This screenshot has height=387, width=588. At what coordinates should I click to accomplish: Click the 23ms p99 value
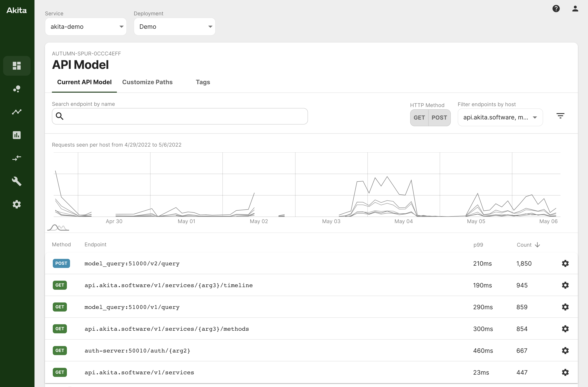(481, 372)
